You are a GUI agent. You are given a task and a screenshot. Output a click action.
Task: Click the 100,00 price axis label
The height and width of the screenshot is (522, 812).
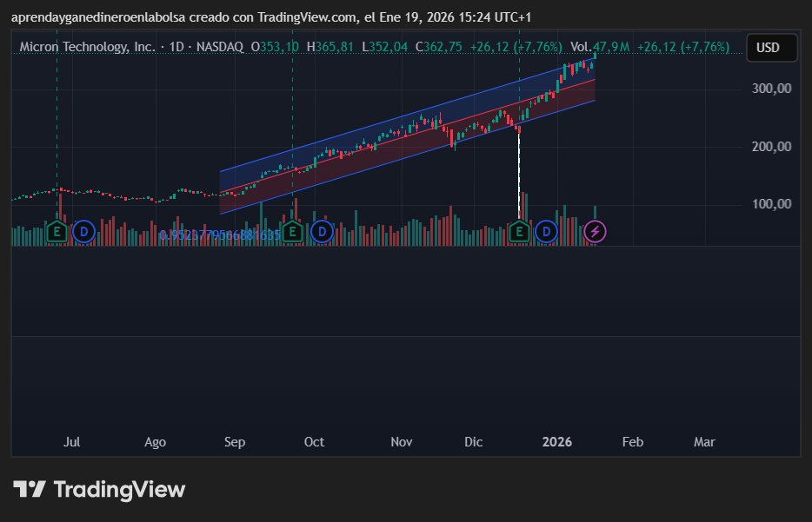pos(771,204)
